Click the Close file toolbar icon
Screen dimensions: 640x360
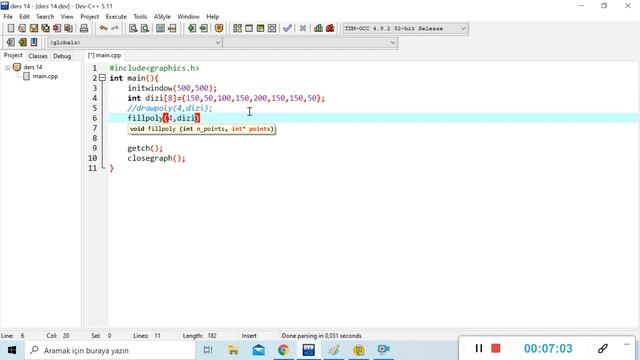[x=57, y=28]
